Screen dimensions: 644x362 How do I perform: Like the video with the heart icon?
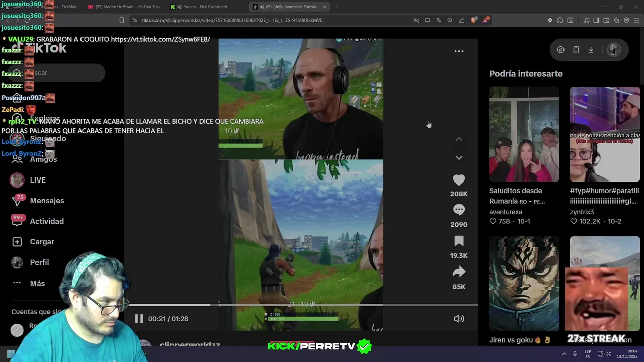459,180
